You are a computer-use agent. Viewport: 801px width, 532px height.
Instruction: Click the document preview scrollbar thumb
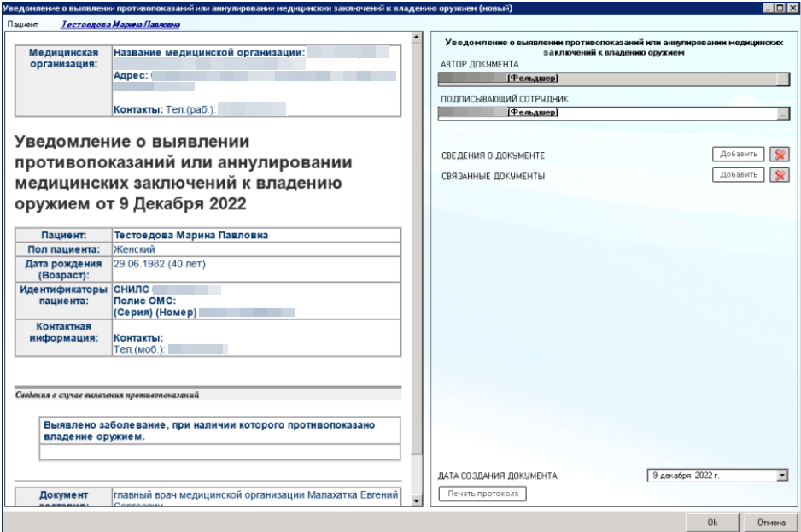tap(417, 248)
